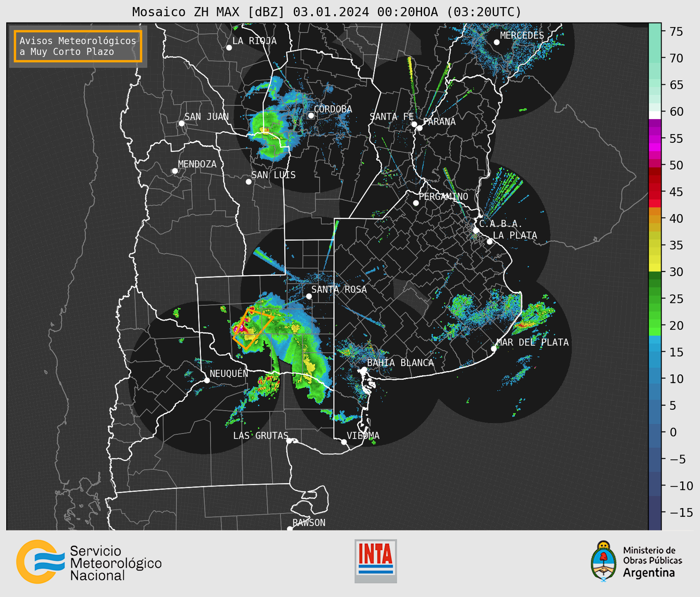
Task: Click the magenta 55 dBZ color band
Action: pyautogui.click(x=655, y=139)
